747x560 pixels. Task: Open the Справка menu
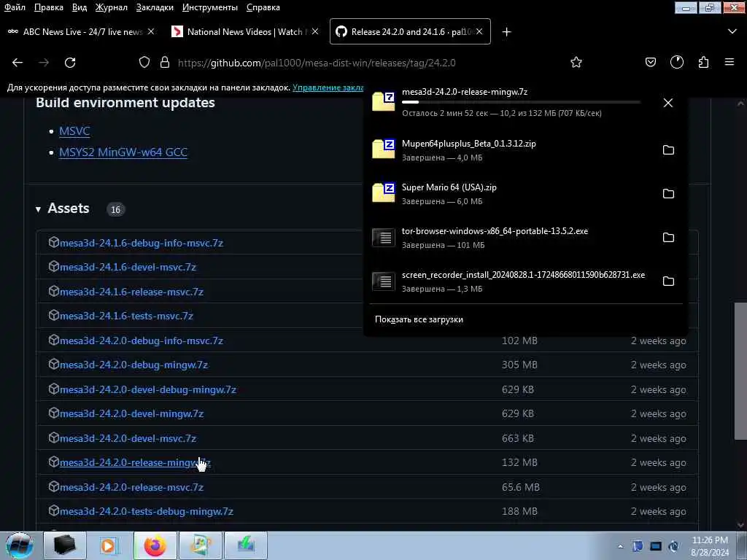pyautogui.click(x=263, y=7)
